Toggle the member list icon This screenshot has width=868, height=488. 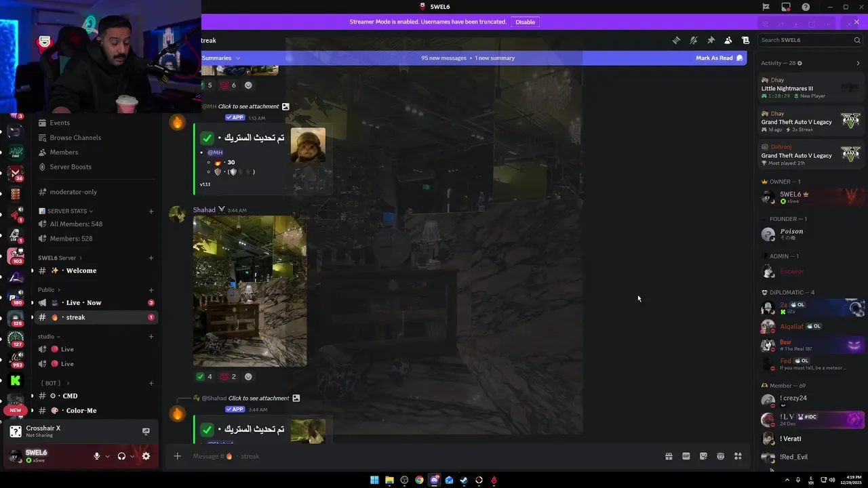pyautogui.click(x=728, y=40)
